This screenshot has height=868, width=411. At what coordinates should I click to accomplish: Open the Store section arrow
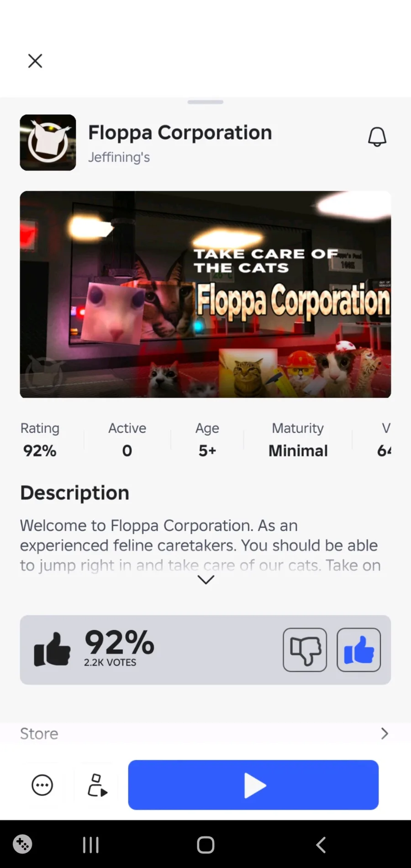[385, 733]
